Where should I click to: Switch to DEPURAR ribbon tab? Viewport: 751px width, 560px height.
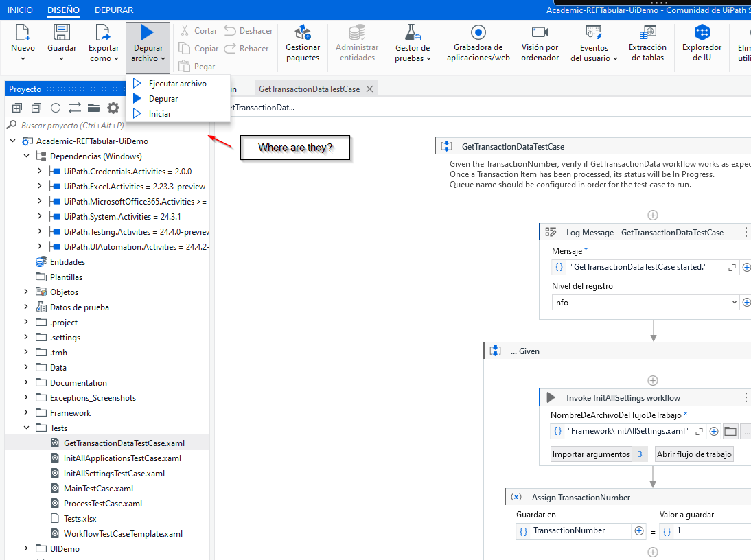coord(114,10)
